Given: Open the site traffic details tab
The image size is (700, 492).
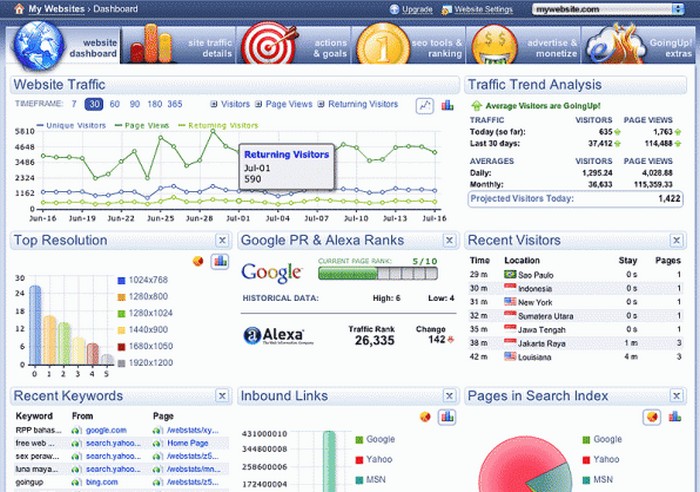Looking at the screenshot, I should [179, 45].
